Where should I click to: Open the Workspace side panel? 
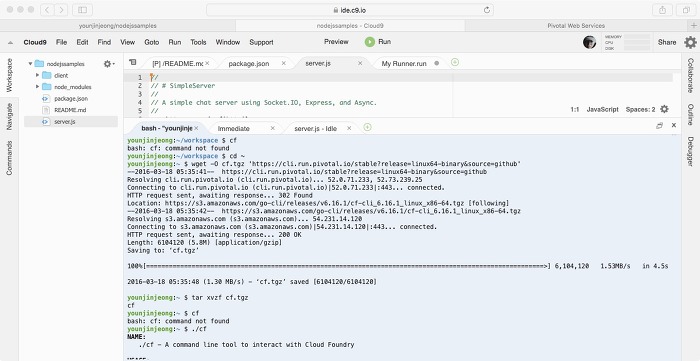point(9,75)
